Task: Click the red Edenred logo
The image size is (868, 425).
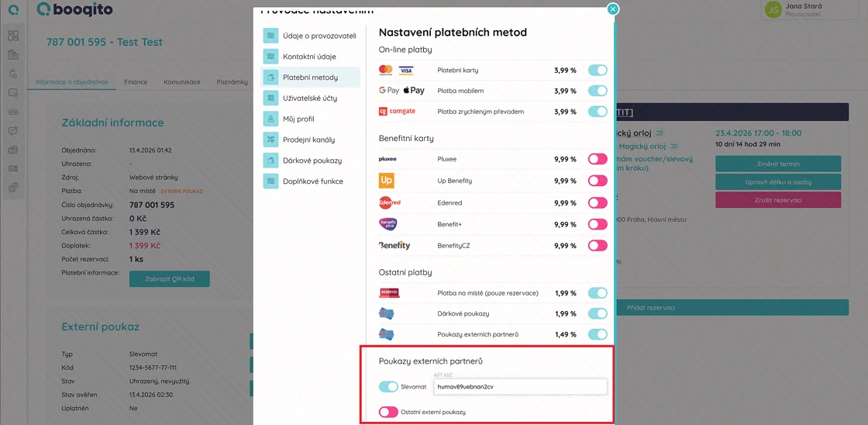Action: coord(389,202)
